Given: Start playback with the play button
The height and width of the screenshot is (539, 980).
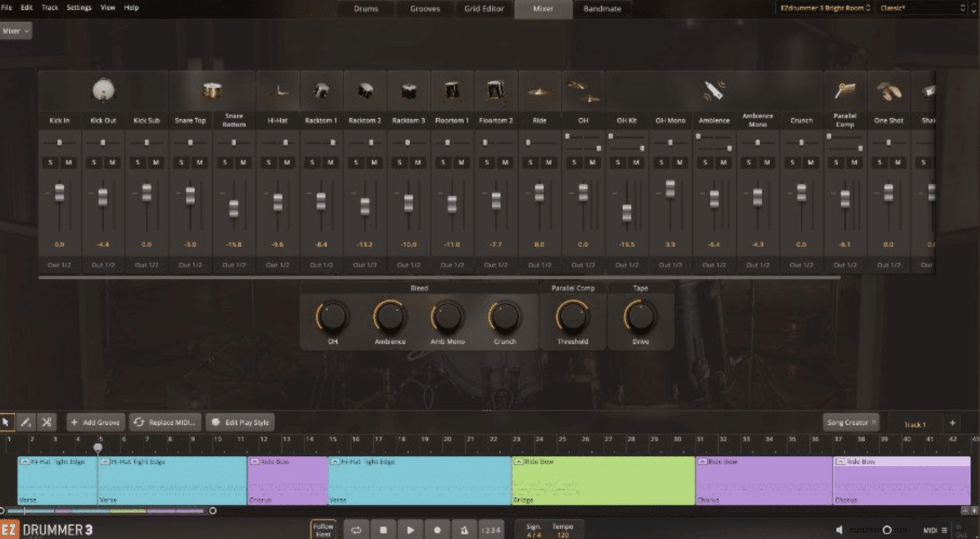Looking at the screenshot, I should point(410,530).
